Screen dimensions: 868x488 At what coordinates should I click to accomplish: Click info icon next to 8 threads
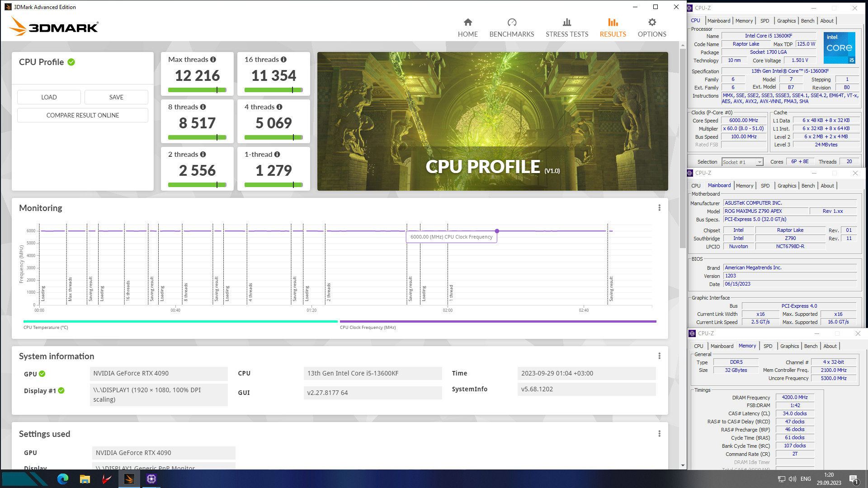tap(203, 107)
